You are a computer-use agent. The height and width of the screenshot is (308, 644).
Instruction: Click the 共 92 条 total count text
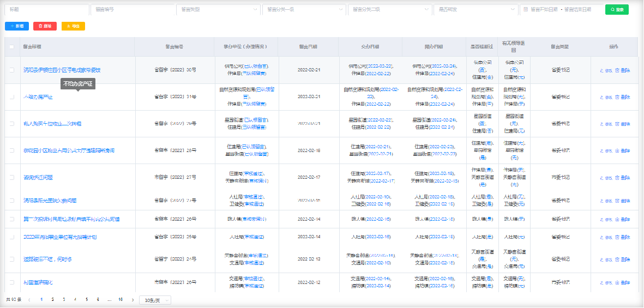(14, 300)
